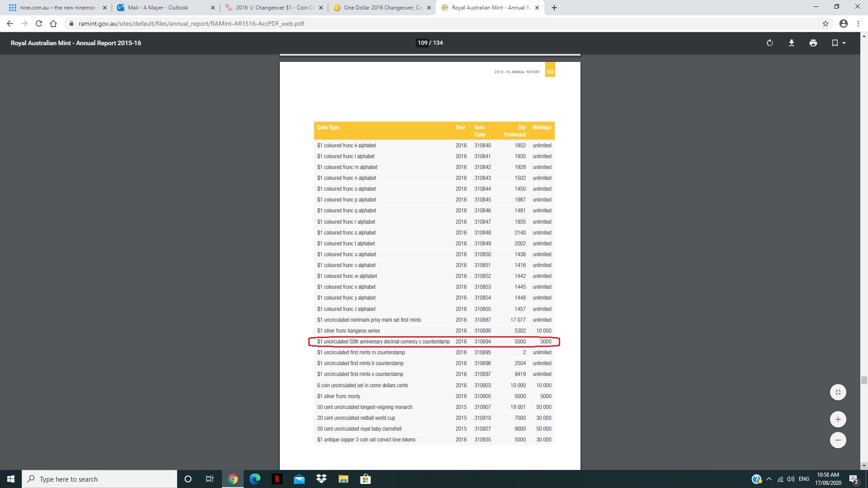868x488 pixels.
Task: Open File Explorer from the taskbar
Action: (344, 479)
